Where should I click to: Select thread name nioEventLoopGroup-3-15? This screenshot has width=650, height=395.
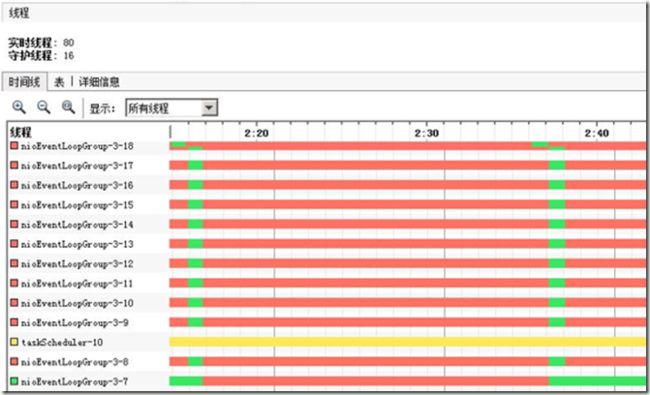(x=78, y=205)
